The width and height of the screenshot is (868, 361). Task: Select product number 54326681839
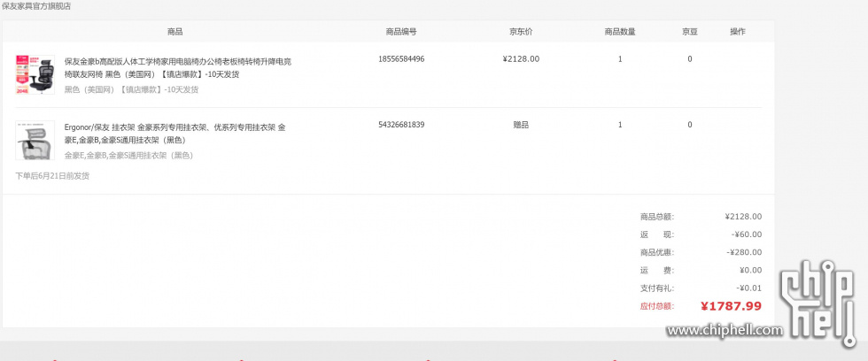click(x=401, y=125)
